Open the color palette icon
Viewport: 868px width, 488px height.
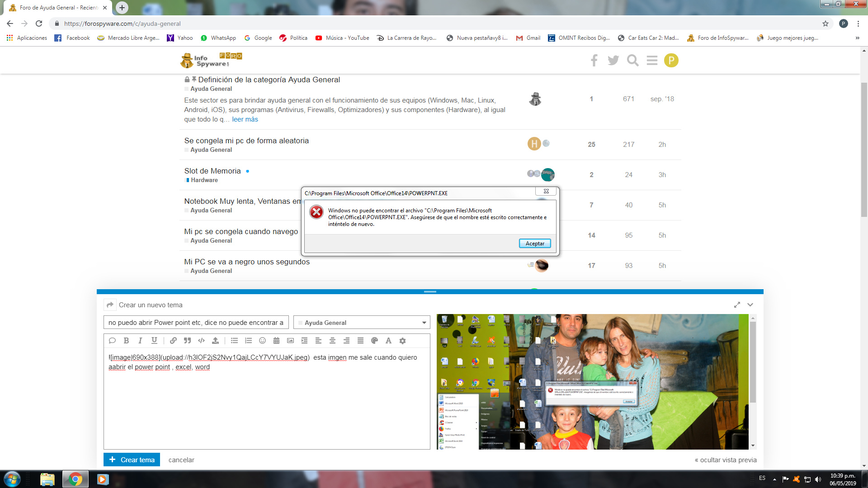pos(374,341)
